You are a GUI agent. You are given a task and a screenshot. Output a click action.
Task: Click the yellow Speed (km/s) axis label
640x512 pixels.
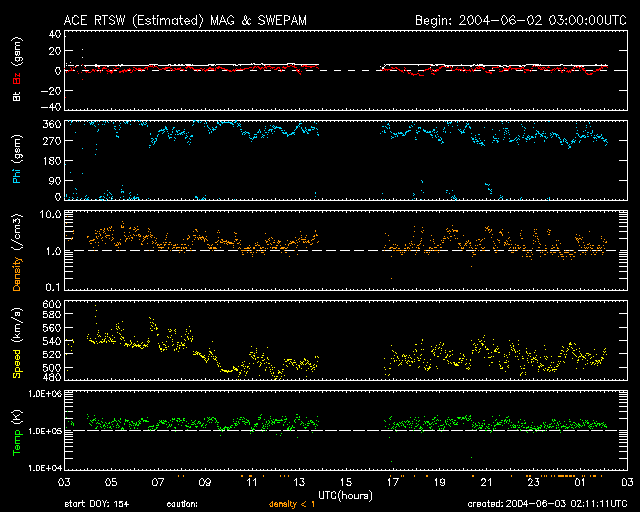point(17,341)
